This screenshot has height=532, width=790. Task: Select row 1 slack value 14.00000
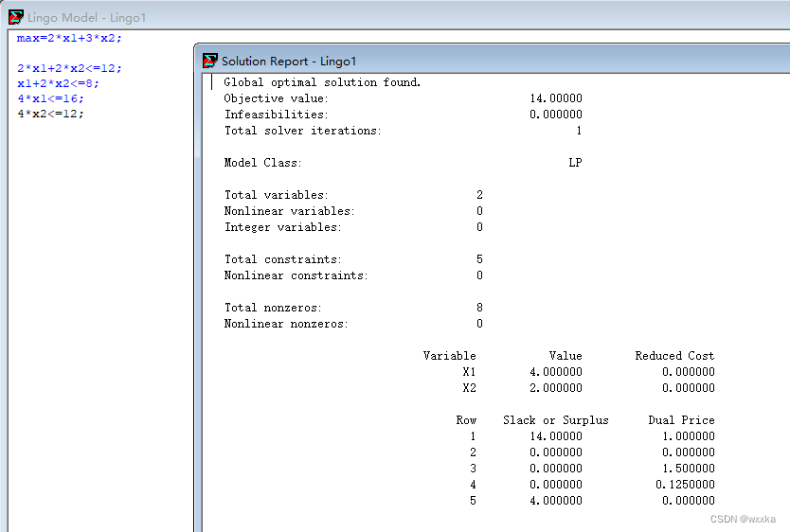556,436
